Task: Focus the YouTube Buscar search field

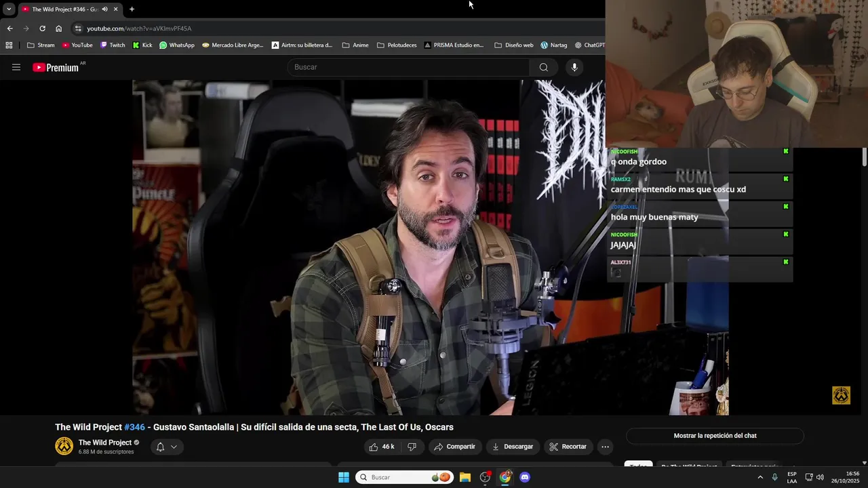Action: 409,67
